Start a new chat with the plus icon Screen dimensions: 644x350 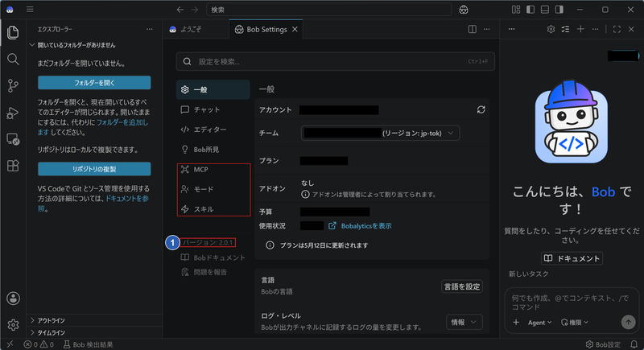580,29
